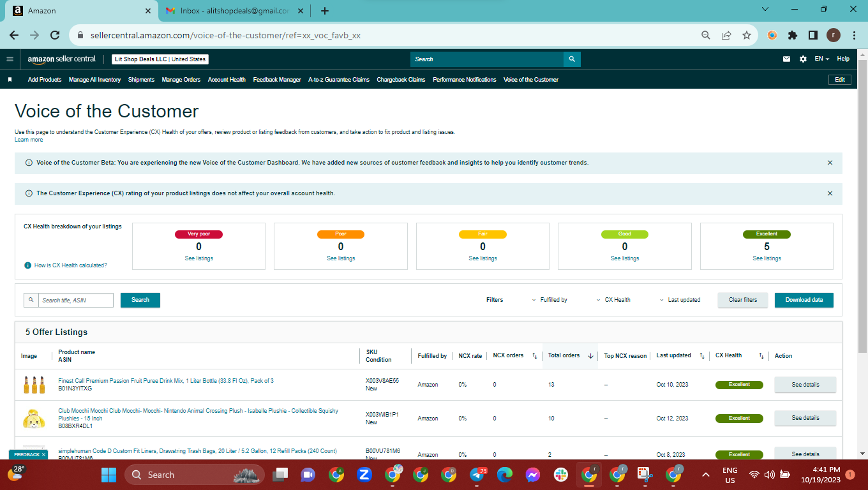Open Messenger from the taskbar
Image resolution: width=868 pixels, height=490 pixels.
[533, 475]
